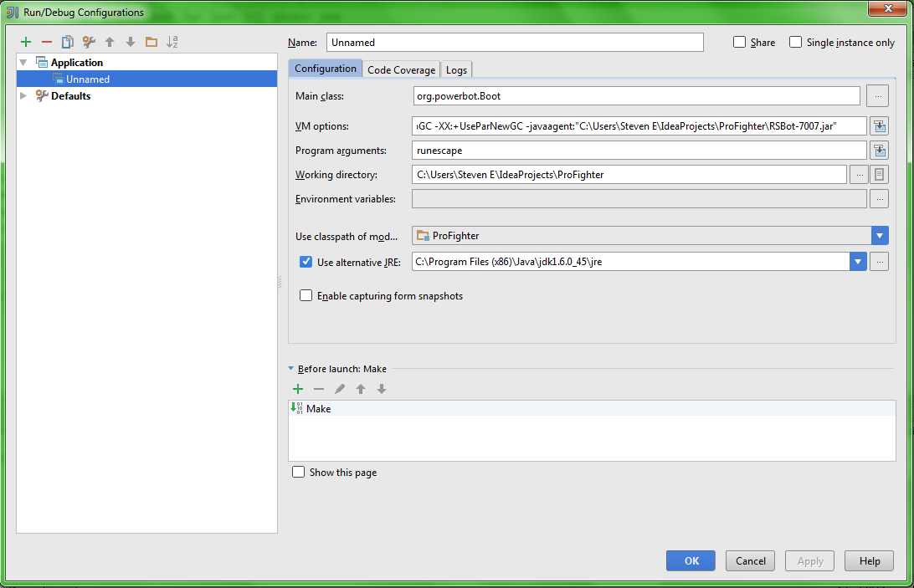The height and width of the screenshot is (588, 914).
Task: Expand the Defaults tree node
Action: point(23,95)
